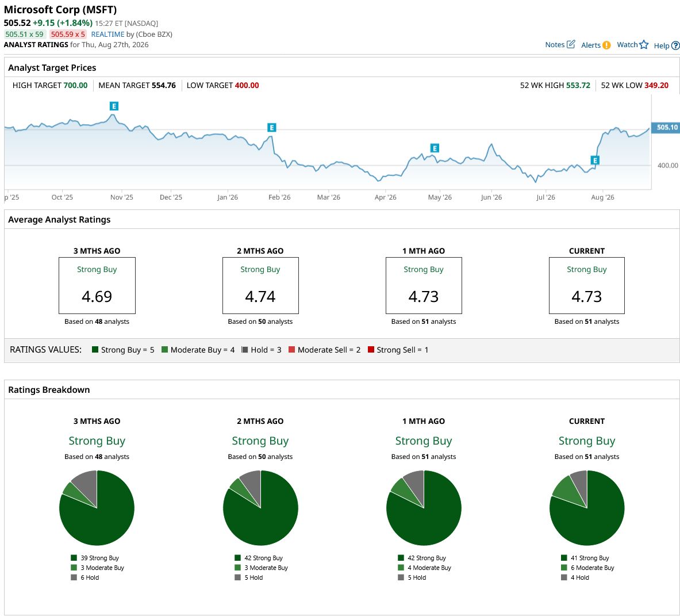This screenshot has width=680, height=616.
Task: Click the REALTIME quote link
Action: [x=107, y=35]
